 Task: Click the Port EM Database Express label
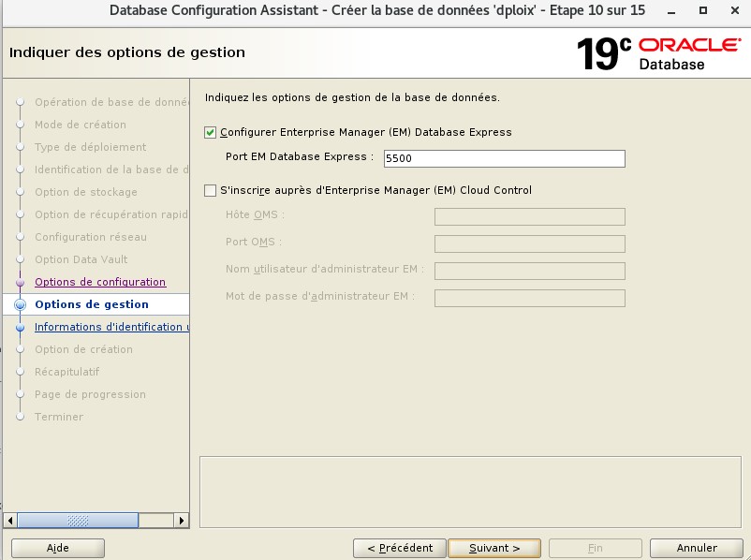click(300, 156)
